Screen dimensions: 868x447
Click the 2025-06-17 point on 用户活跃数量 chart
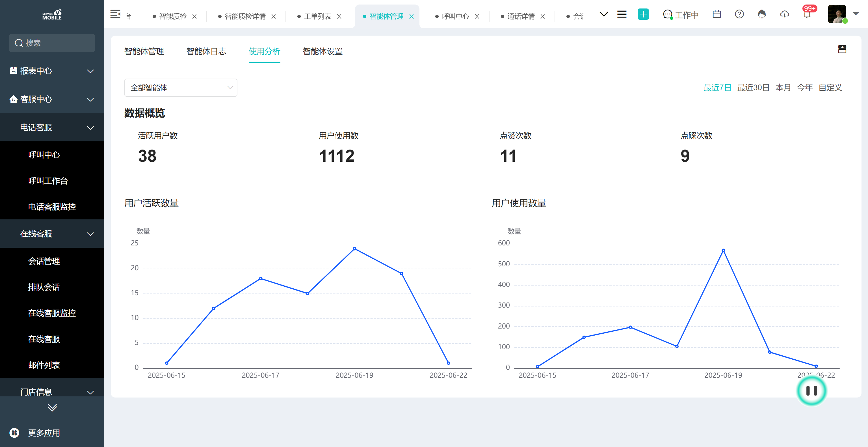(261, 278)
